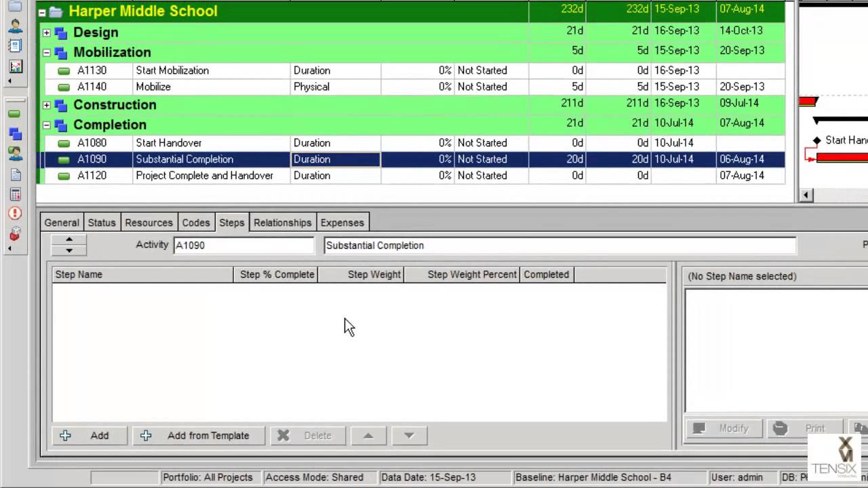Select the Mobilize activity name cell

click(212, 87)
